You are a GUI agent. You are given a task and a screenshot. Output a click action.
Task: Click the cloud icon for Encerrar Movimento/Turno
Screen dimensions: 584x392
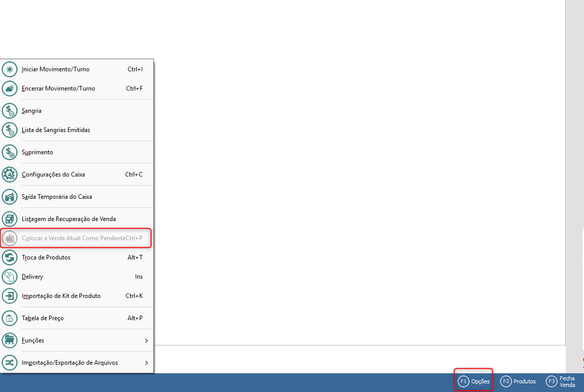(x=10, y=89)
